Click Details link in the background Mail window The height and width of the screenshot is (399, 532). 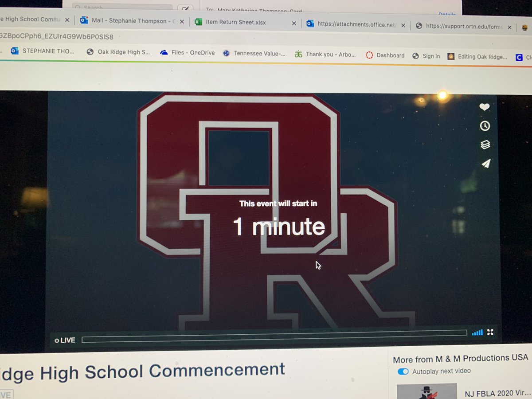click(447, 15)
